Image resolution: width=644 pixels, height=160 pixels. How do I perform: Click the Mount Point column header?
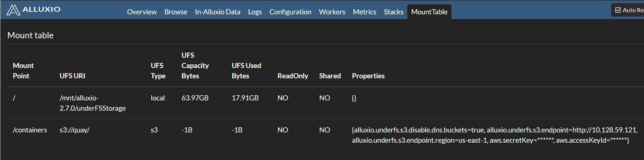(x=23, y=71)
